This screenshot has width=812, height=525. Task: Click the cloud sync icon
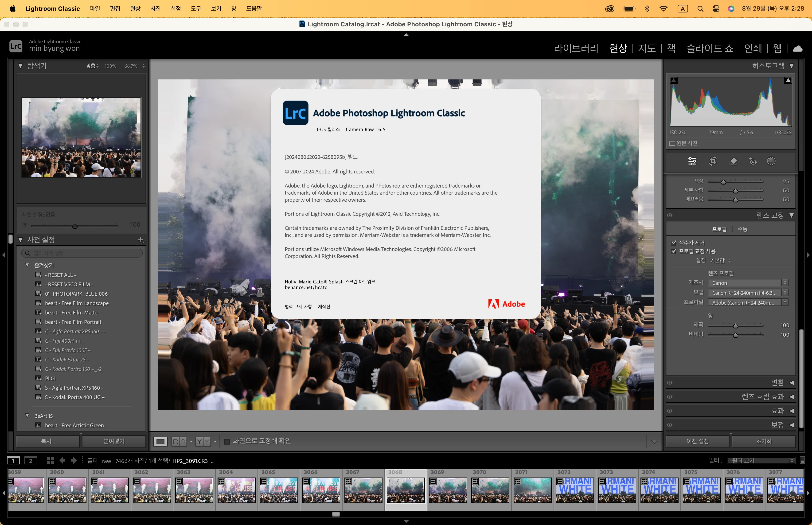pos(798,49)
